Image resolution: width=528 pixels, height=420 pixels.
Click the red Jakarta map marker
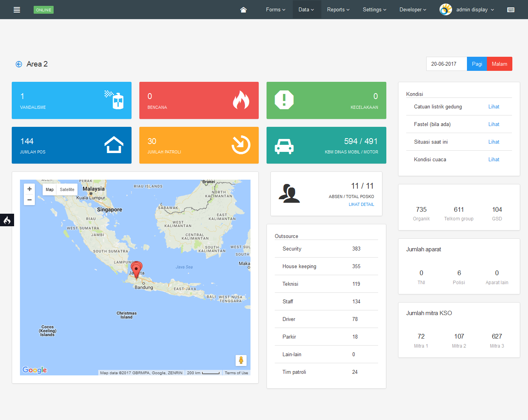[x=136, y=269]
